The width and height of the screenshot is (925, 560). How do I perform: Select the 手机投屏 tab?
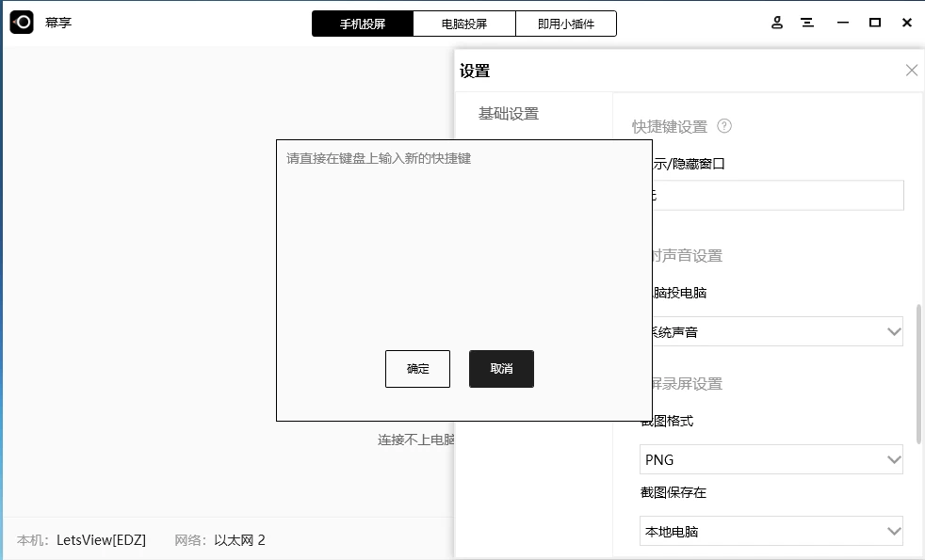click(x=363, y=23)
